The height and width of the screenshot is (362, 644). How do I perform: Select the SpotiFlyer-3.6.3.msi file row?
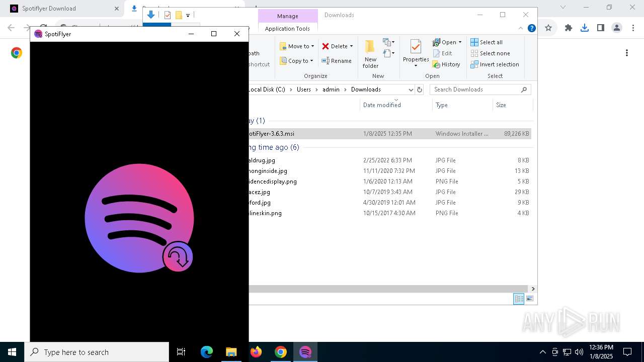(390, 134)
